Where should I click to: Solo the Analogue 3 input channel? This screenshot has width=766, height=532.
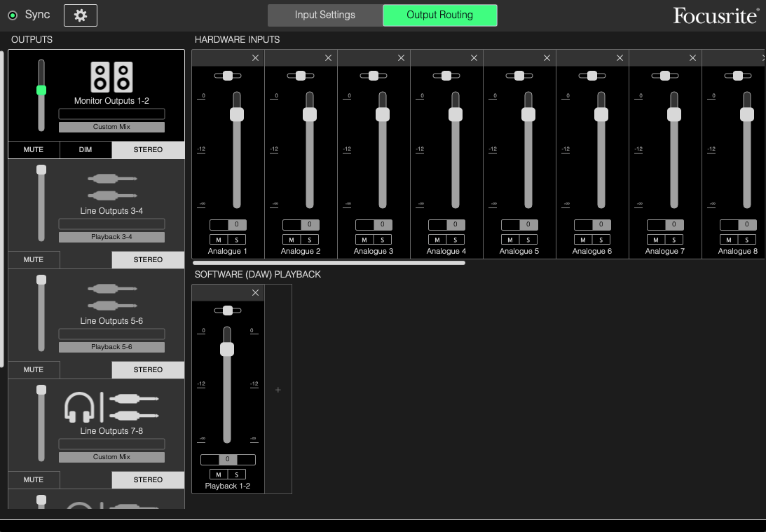(383, 239)
